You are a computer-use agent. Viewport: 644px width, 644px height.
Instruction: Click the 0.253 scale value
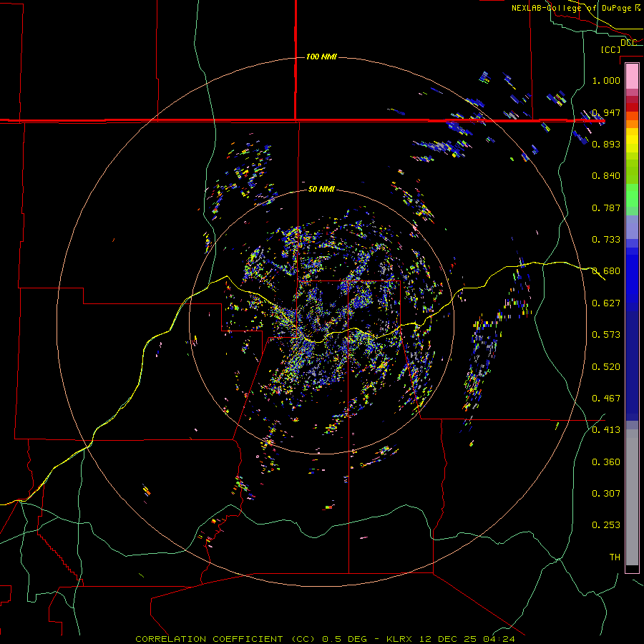pos(606,525)
